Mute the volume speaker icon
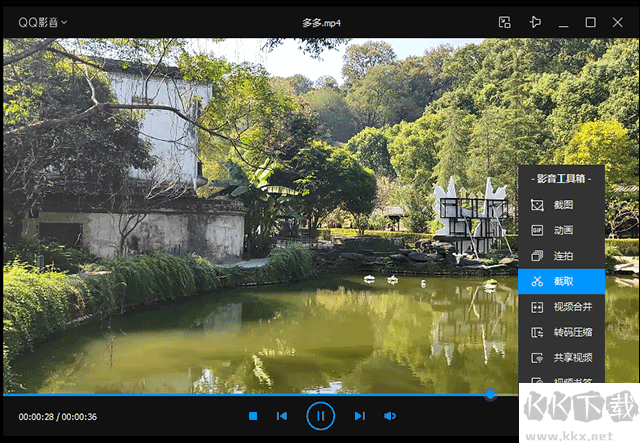 coord(390,416)
